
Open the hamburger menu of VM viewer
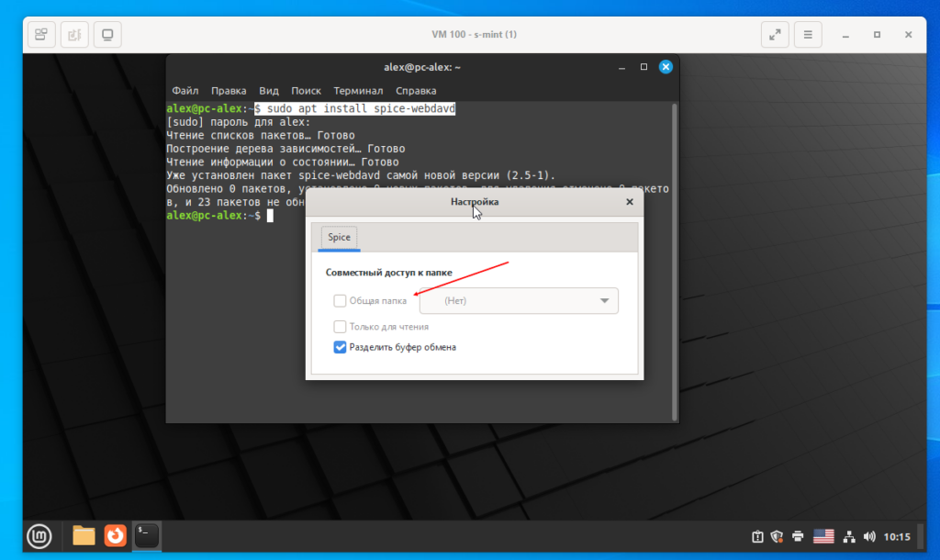coord(808,34)
